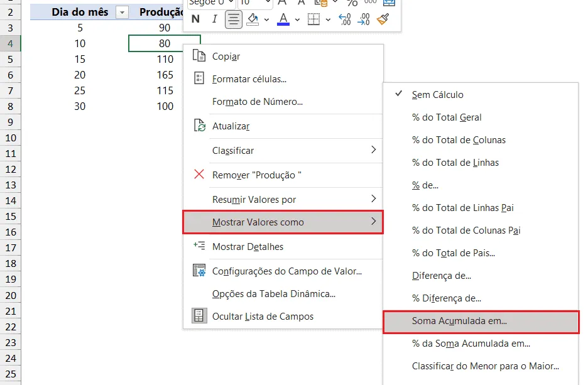Toggle italic formatting in mini toolbar
Image resolution: width=588 pixels, height=385 pixels.
coord(214,19)
